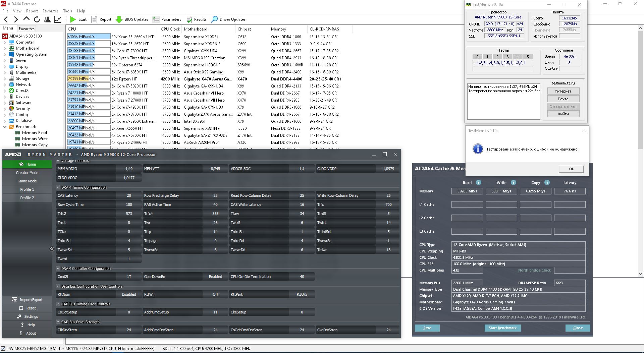Viewport: 644px width, 353px height.
Task: Collapse CAD Bus Timing User Controls section
Action: point(58,304)
